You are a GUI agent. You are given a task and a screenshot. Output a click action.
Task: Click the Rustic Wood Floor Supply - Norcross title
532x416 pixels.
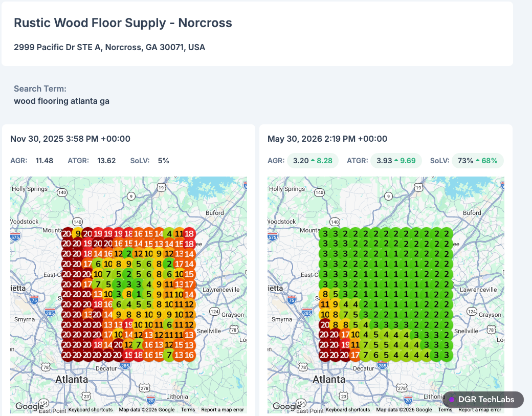(x=123, y=23)
